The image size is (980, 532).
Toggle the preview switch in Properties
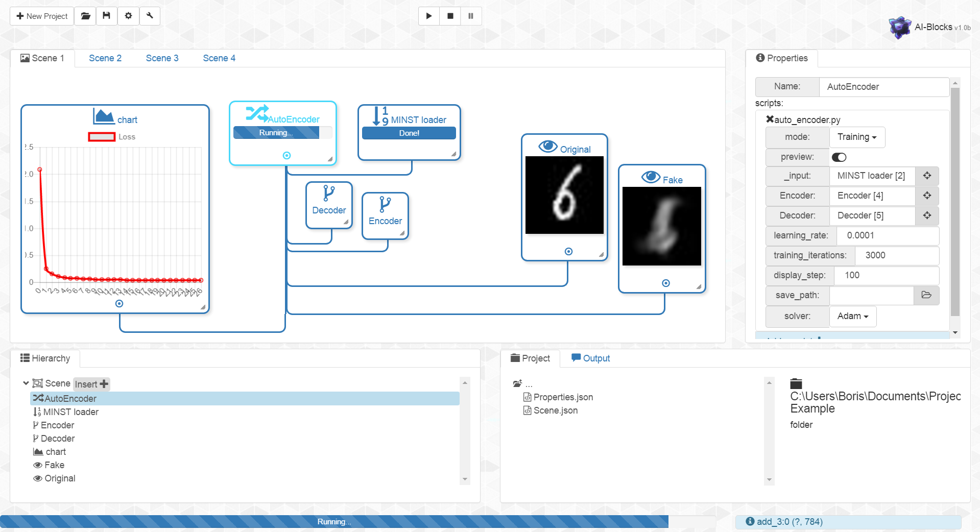(839, 157)
